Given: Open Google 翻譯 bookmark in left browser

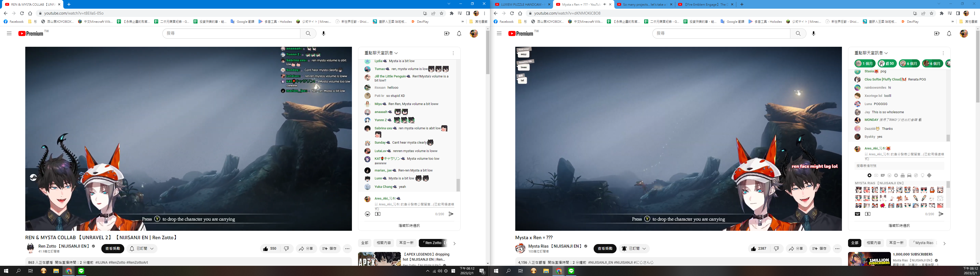Looking at the screenshot, I should pos(242,22).
